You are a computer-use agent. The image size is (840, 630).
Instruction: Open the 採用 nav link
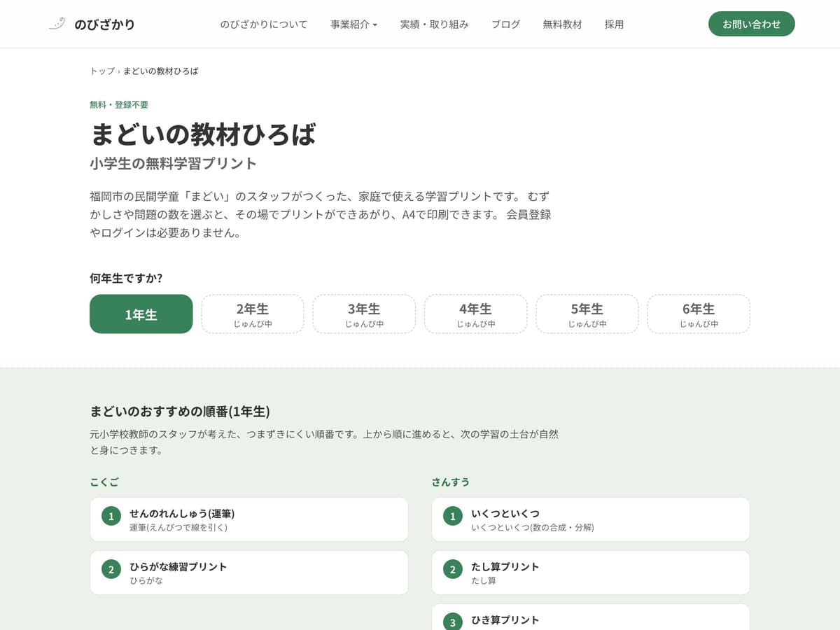tap(614, 24)
